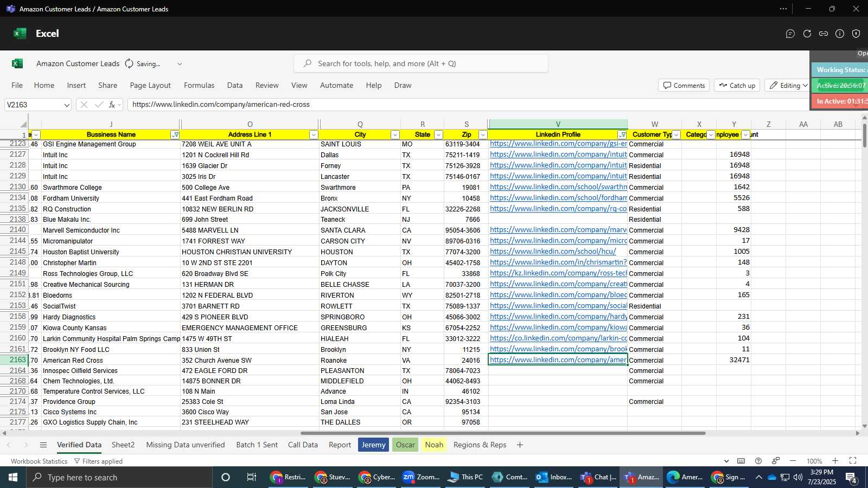Click the search tools box
Image resolution: width=868 pixels, height=488 pixels.
(421, 63)
